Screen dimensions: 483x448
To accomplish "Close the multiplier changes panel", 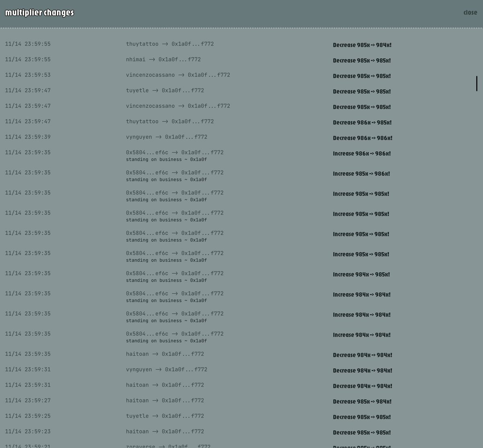I will pos(470,12).
